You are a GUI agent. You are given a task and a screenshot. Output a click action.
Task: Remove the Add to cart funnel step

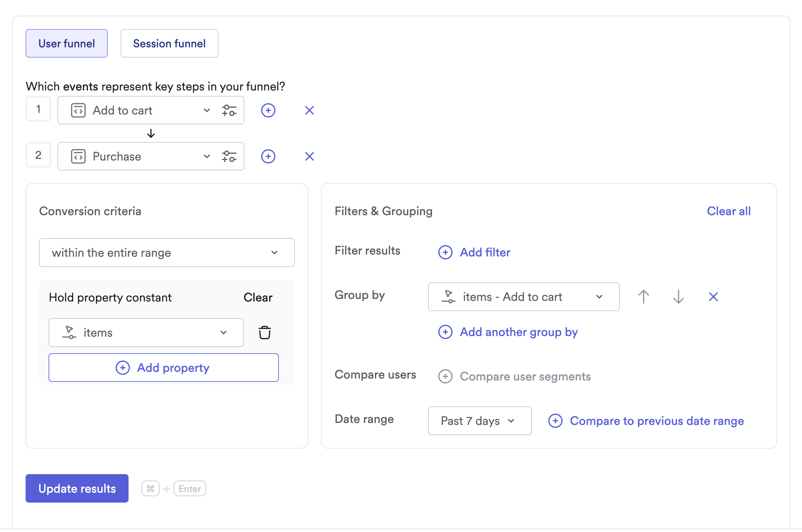310,111
